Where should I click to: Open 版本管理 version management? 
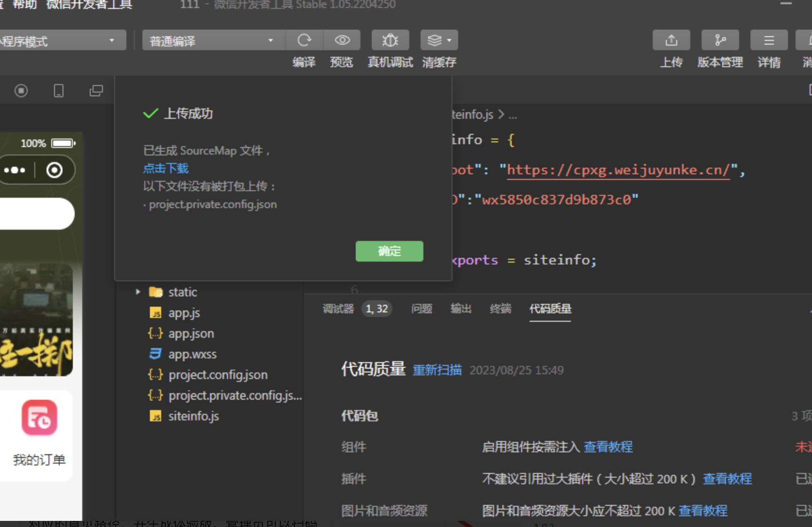(720, 40)
